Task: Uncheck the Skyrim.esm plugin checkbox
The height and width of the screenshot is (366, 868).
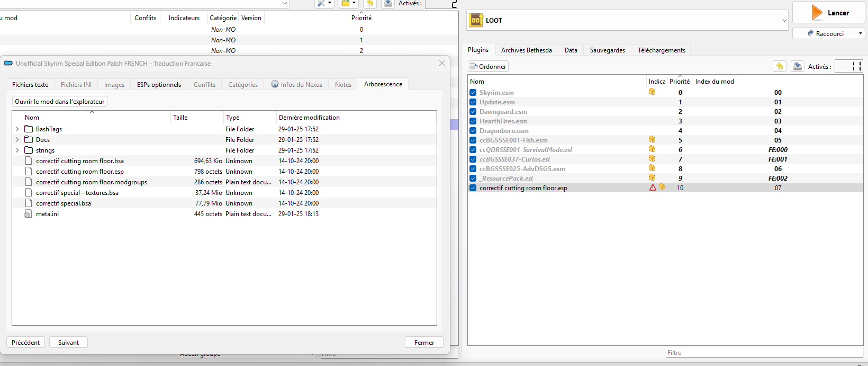Action: pyautogui.click(x=473, y=92)
